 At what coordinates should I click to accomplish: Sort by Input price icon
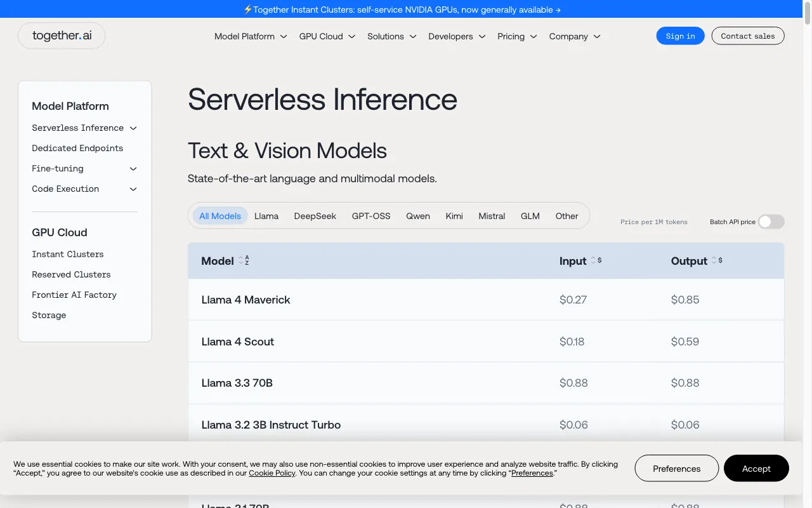pos(596,260)
